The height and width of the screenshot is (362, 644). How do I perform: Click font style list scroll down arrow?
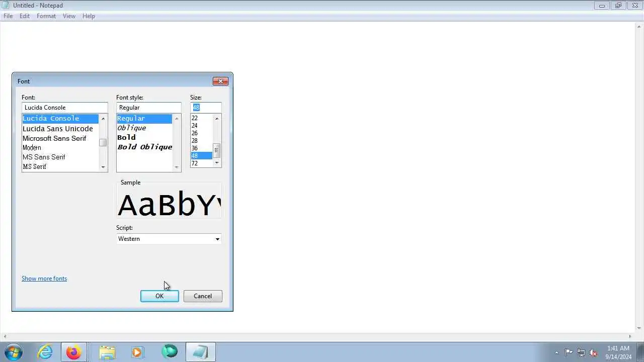tap(177, 167)
